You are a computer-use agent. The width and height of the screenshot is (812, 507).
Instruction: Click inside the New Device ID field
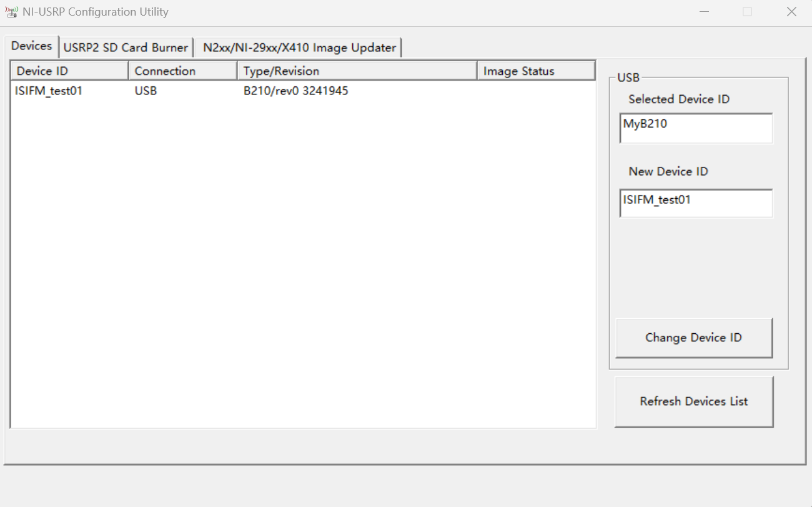pyautogui.click(x=695, y=203)
